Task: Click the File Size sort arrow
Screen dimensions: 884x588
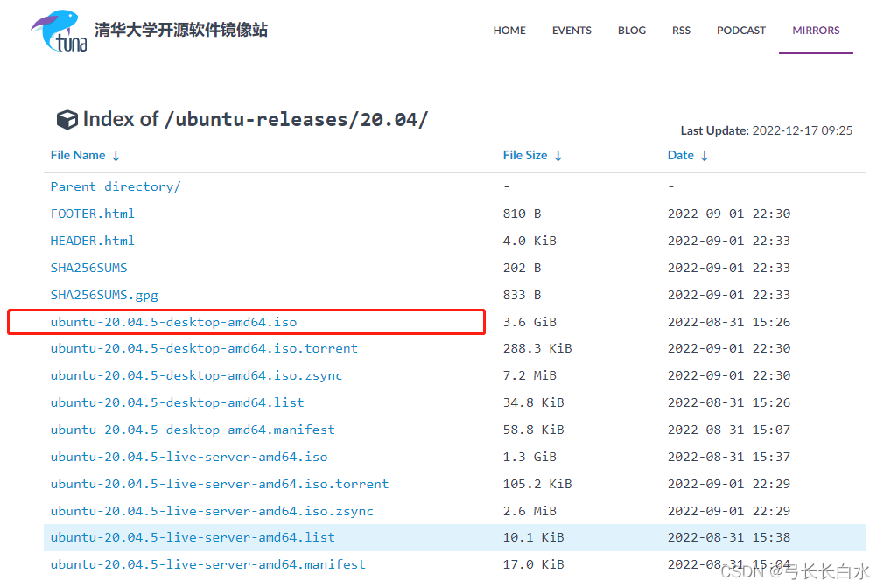Action: coord(558,156)
